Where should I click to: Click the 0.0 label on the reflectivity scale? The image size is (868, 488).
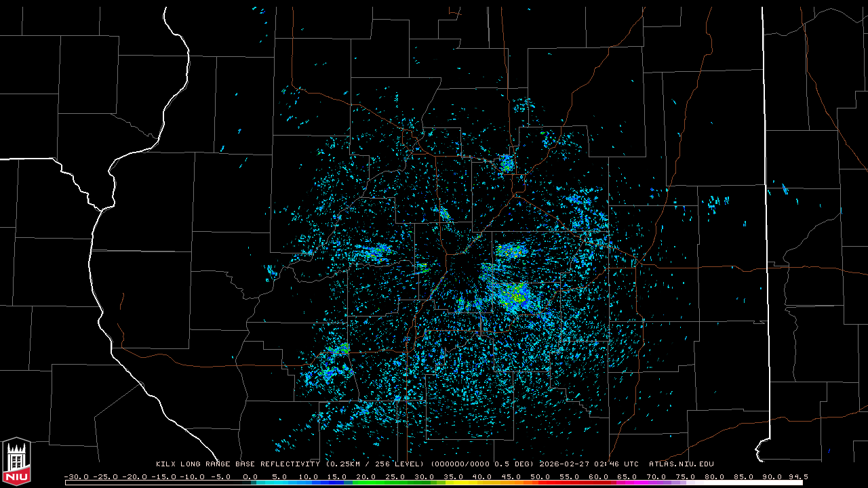[250, 476]
